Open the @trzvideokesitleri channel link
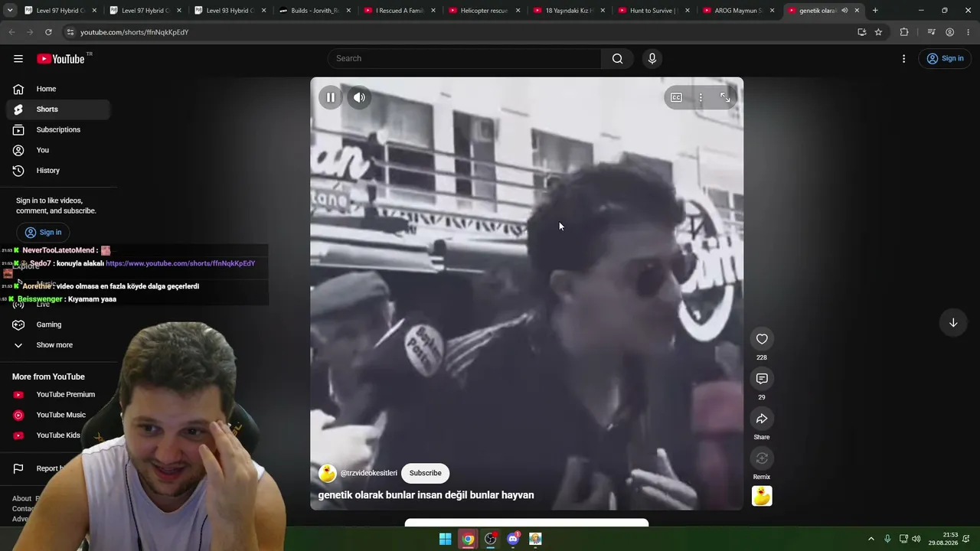Screen dimensions: 980x551 click(x=369, y=473)
